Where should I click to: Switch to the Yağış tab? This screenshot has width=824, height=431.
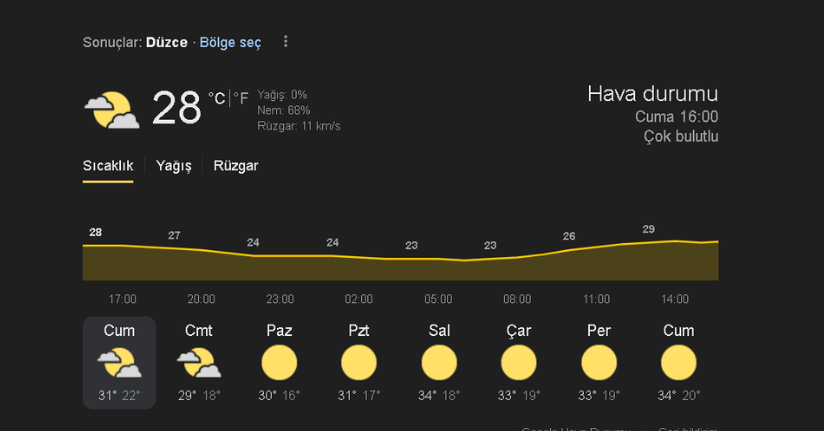pos(173,166)
